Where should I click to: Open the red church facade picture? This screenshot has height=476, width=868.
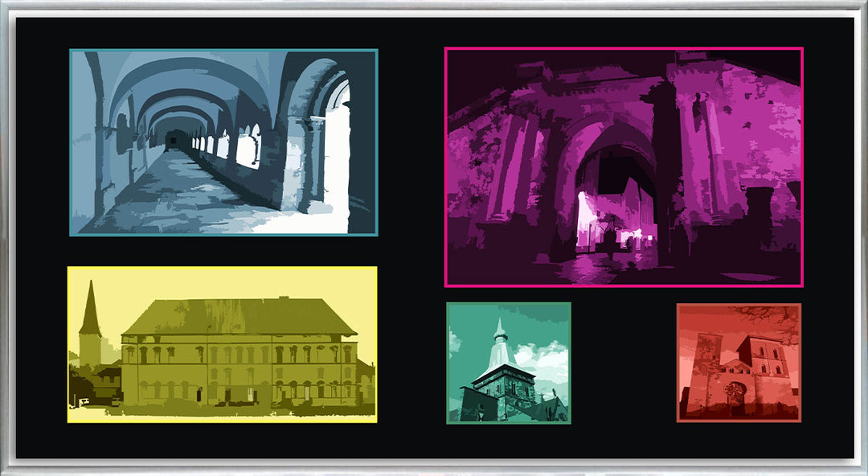pyautogui.click(x=739, y=362)
